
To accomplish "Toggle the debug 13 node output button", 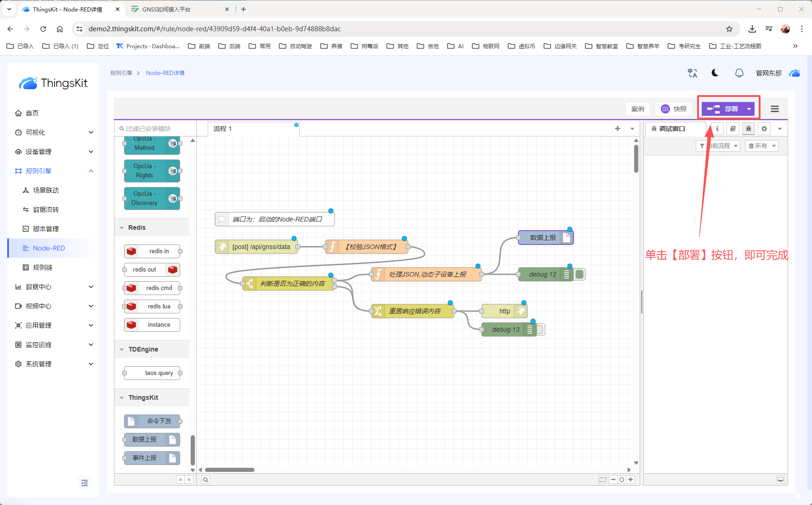I will 540,329.
